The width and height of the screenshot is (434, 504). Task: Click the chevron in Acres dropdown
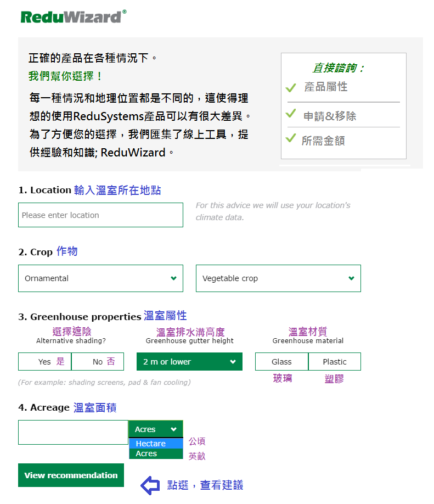click(x=174, y=429)
